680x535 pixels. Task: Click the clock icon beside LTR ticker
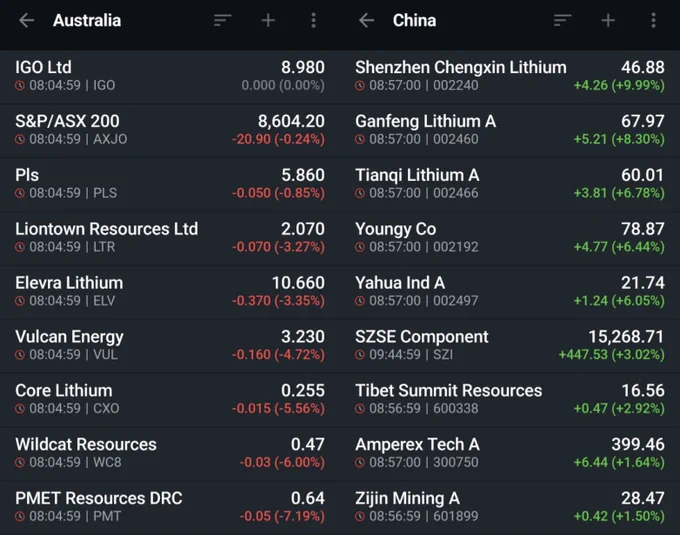click(x=20, y=247)
